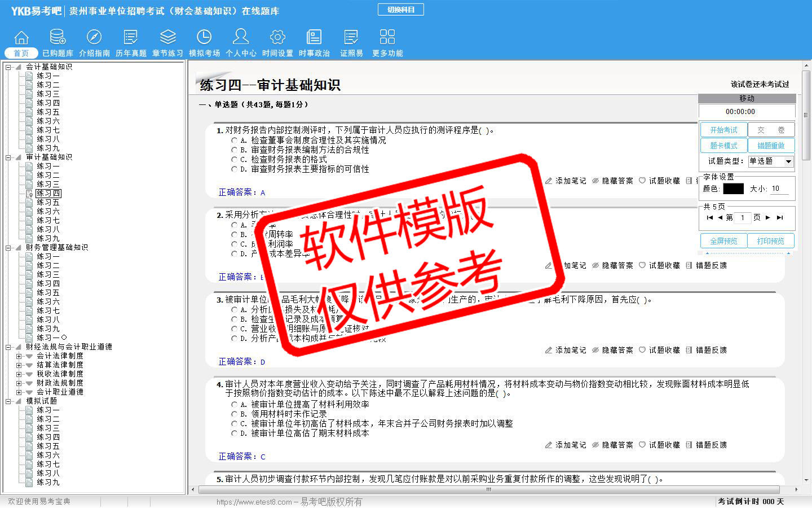Screen dimensions: 812x508
Task: Select option A for question 1
Action: 235,140
